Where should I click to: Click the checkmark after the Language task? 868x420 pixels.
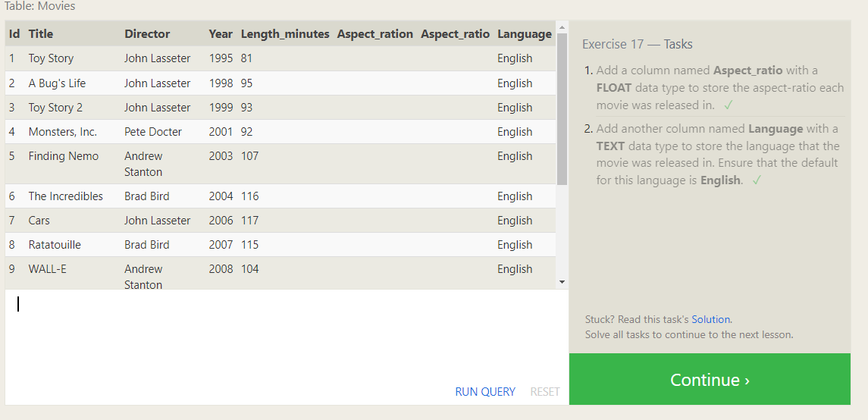point(757,180)
